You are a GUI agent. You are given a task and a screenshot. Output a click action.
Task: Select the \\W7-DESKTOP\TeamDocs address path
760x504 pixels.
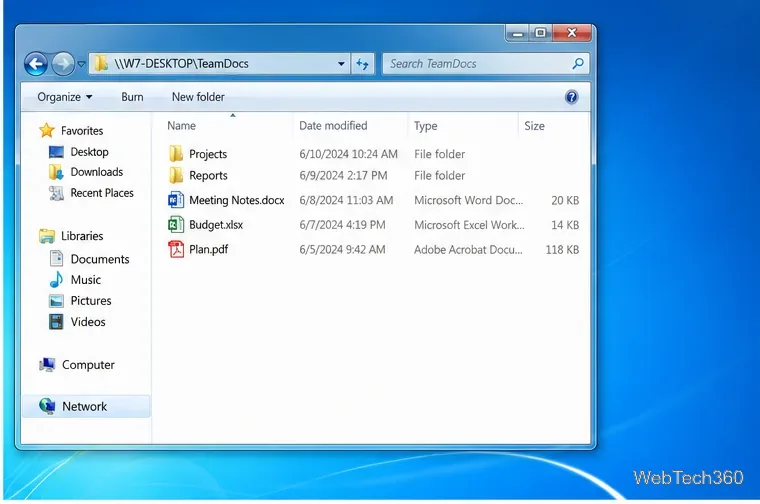181,63
